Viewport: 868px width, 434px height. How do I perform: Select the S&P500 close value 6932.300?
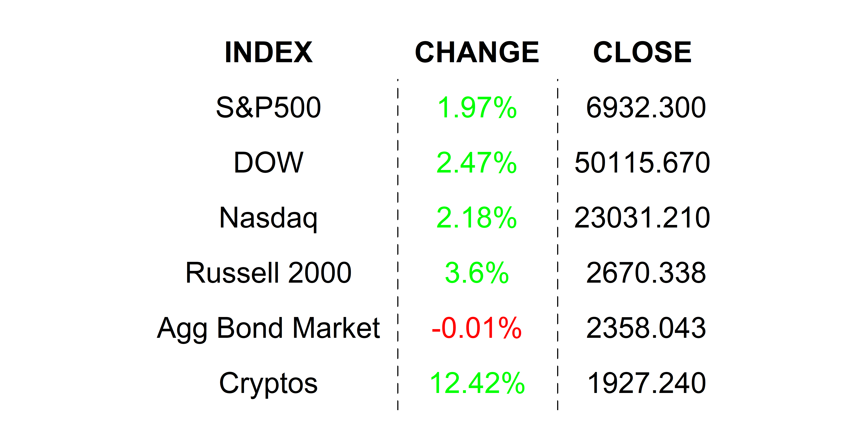646,107
